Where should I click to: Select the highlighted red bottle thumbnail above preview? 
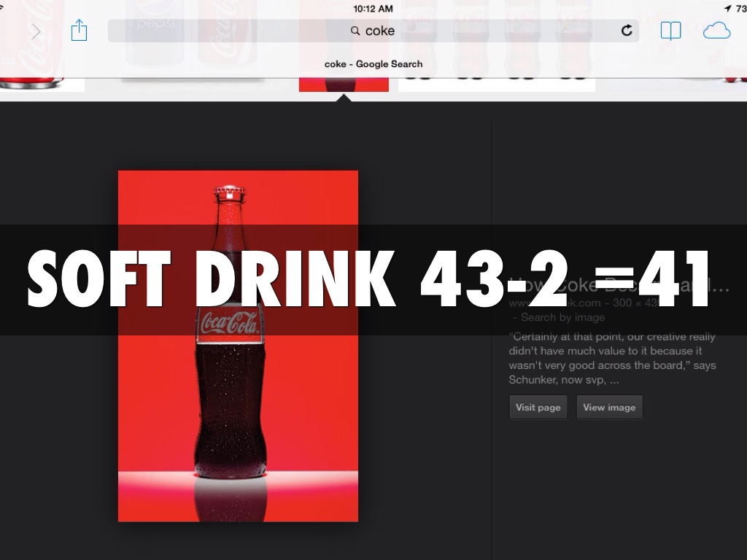pos(343,85)
